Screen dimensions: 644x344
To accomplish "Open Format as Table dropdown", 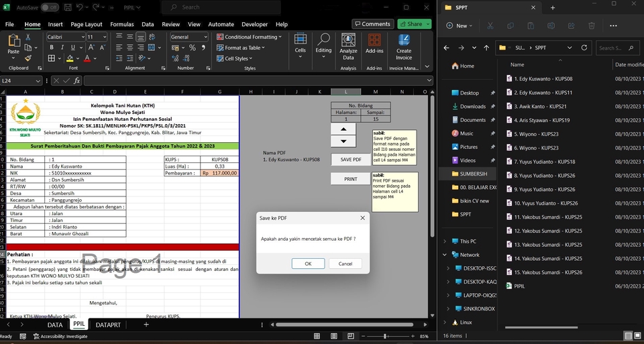I will pyautogui.click(x=241, y=48).
